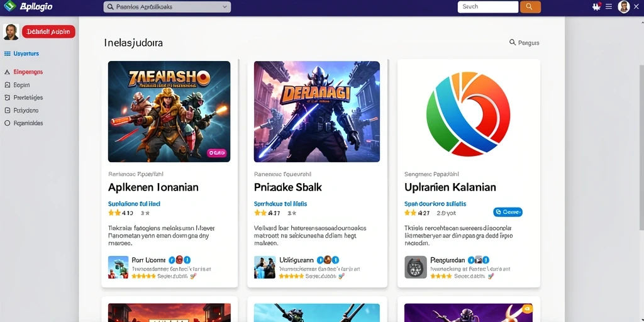This screenshot has height=322, width=644.
Task: Open the notifications icon with red badge
Action: click(x=597, y=6)
